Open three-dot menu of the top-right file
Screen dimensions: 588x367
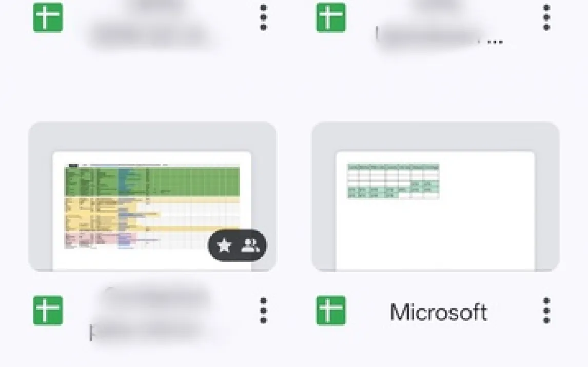(x=546, y=17)
